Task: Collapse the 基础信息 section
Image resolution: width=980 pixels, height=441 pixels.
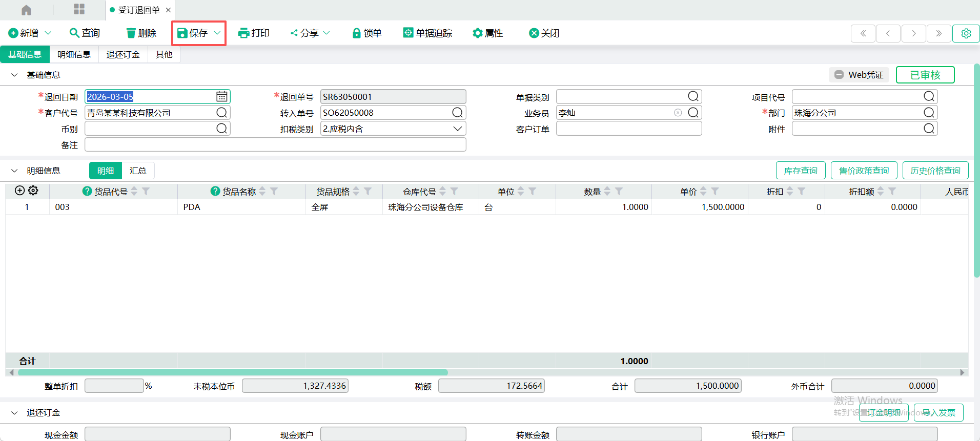Action: click(x=14, y=75)
